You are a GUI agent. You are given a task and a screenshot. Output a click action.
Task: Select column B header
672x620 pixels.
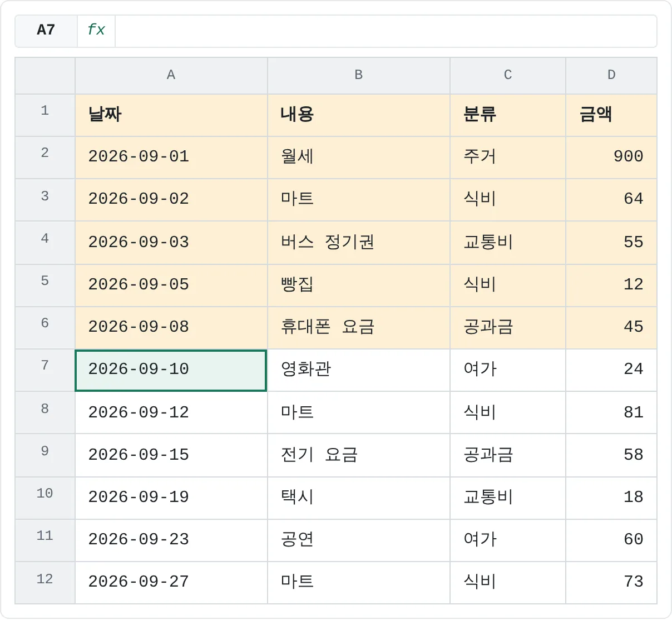point(359,75)
